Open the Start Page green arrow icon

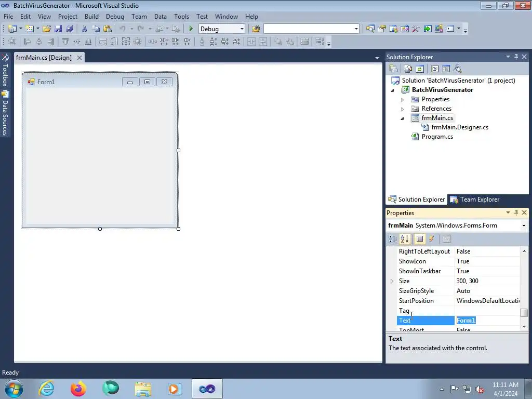428,29
